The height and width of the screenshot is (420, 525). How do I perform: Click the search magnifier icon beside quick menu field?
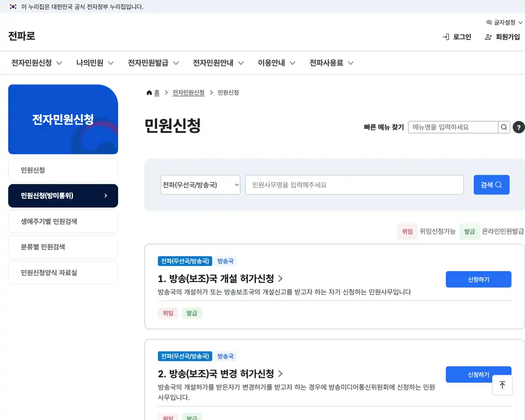coord(504,127)
